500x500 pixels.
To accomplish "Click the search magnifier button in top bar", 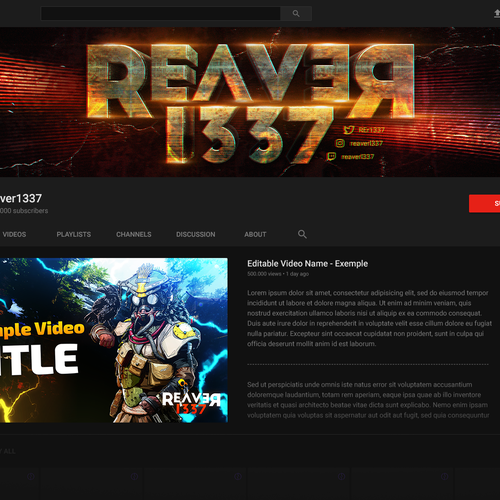I will 296,14.
